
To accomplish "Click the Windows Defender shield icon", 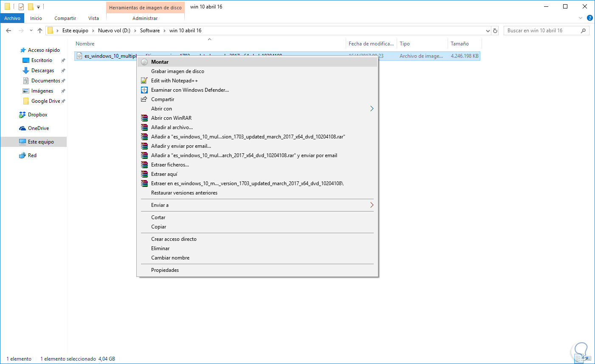I will point(144,90).
